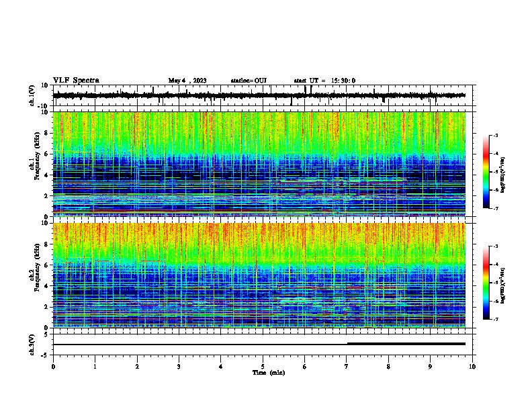Click the "5" tick on Time axis

[x=263, y=367]
